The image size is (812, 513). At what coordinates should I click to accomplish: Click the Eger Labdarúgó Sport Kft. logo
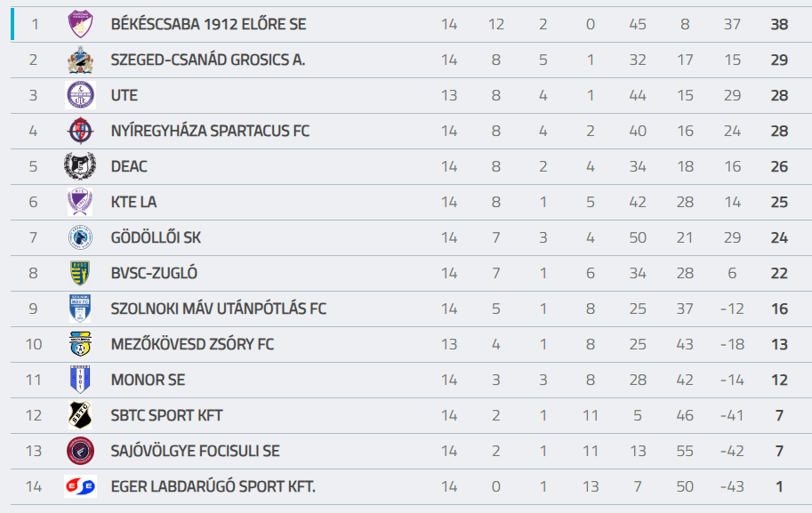click(80, 486)
